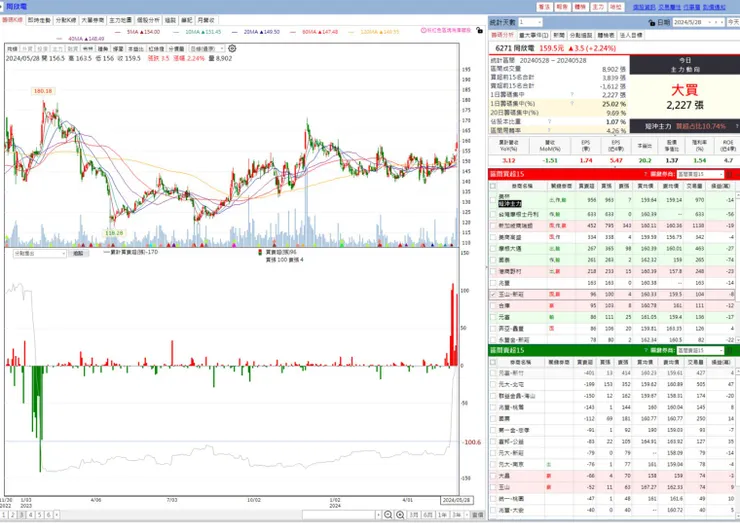The height and width of the screenshot is (523, 740).
Task: Open the 新聞 tab in right panel
Action: tap(559, 35)
